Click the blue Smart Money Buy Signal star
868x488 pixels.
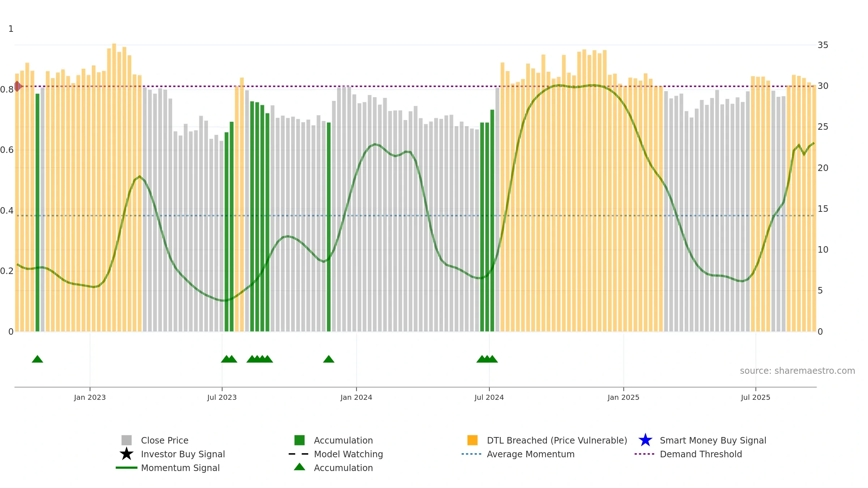[x=645, y=440]
